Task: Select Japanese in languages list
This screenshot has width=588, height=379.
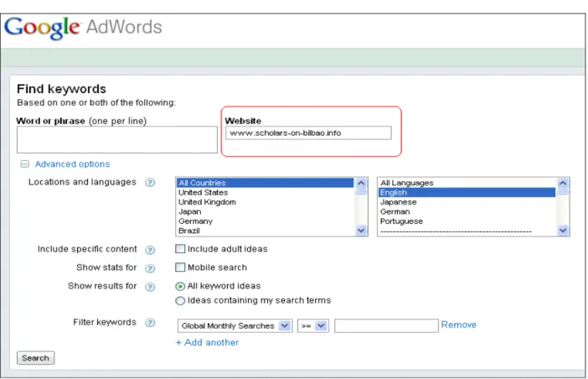Action: [467, 202]
